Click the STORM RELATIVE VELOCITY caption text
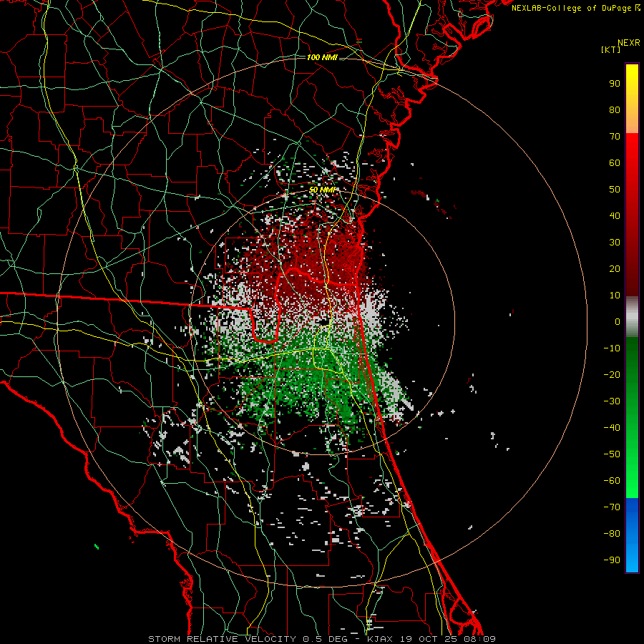 tap(222, 639)
